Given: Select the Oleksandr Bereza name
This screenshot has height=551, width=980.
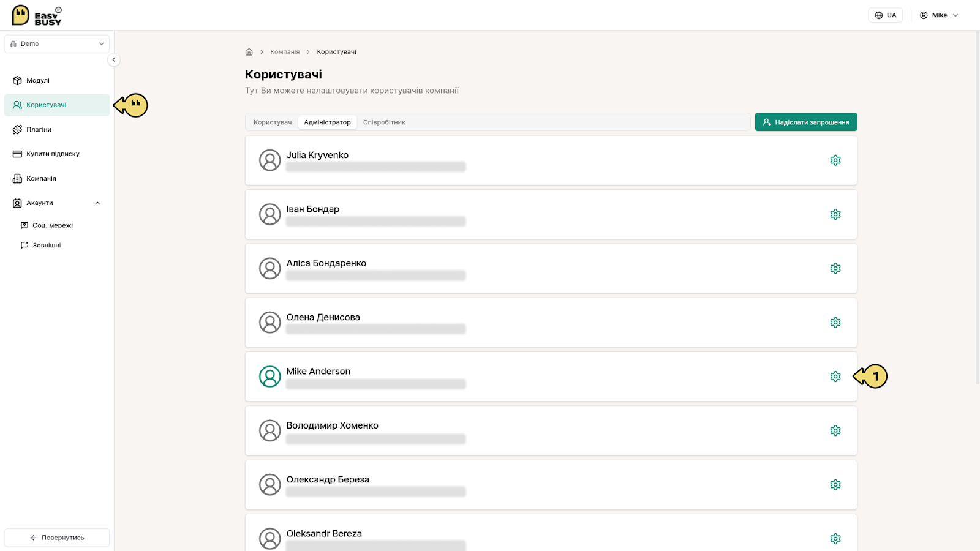Looking at the screenshot, I should click(324, 534).
